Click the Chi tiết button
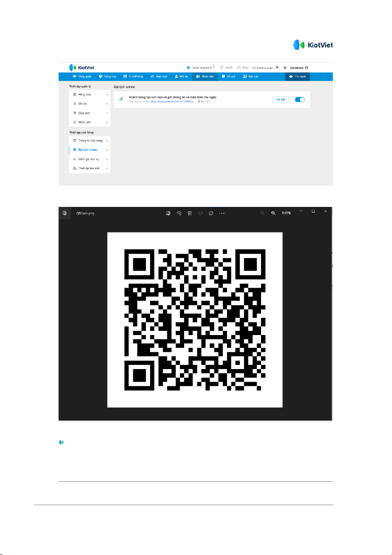The width and height of the screenshot is (392, 555). click(x=280, y=99)
